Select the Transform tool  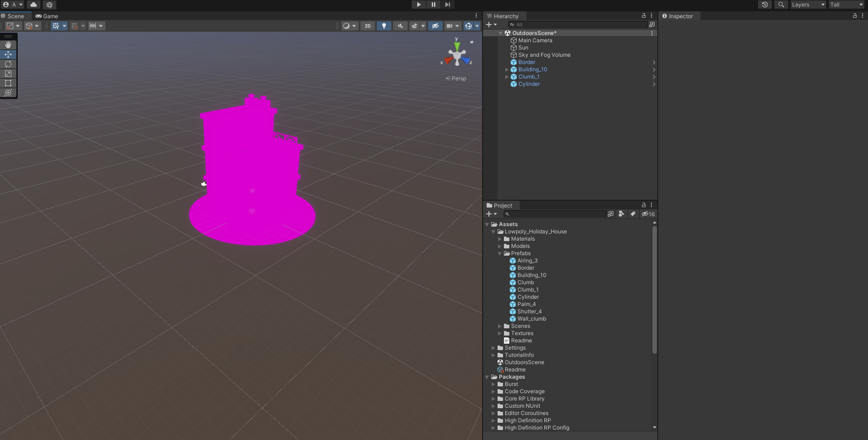point(8,93)
